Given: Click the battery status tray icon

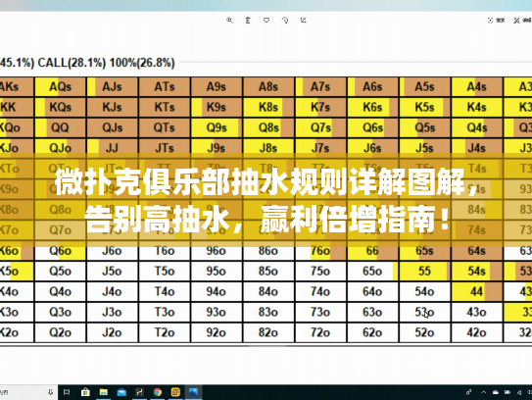Looking at the screenshot, I should pos(508,392).
